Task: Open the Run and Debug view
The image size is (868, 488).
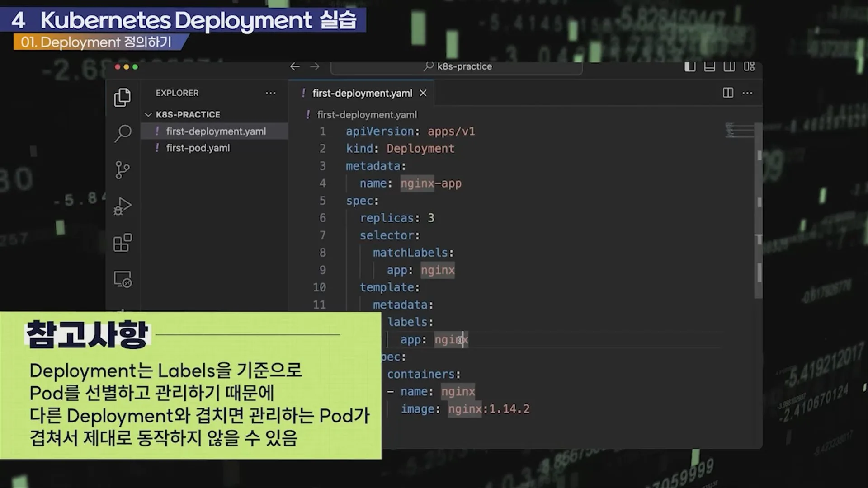Action: point(122,206)
